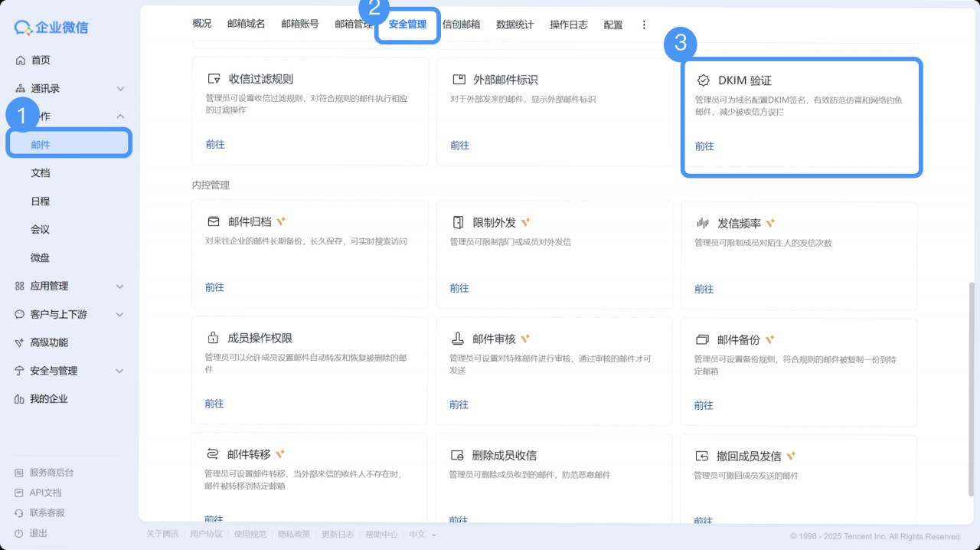Open the more options three-dot menu

click(x=644, y=25)
